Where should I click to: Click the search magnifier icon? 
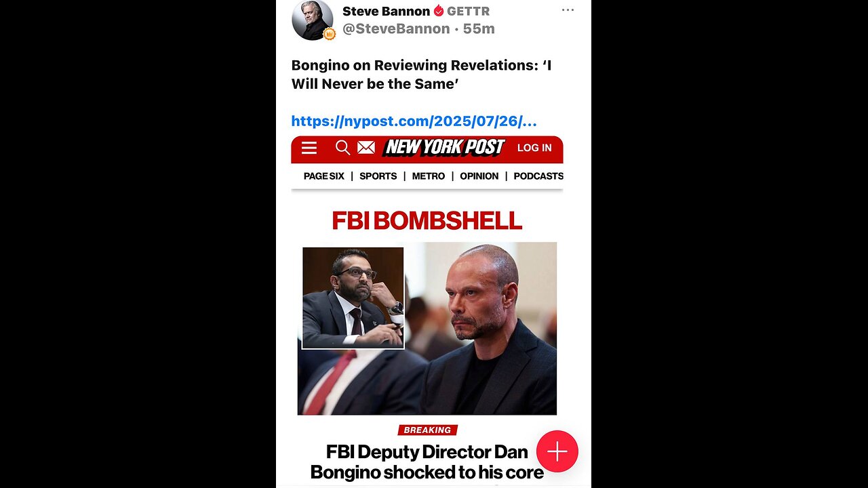coord(343,147)
